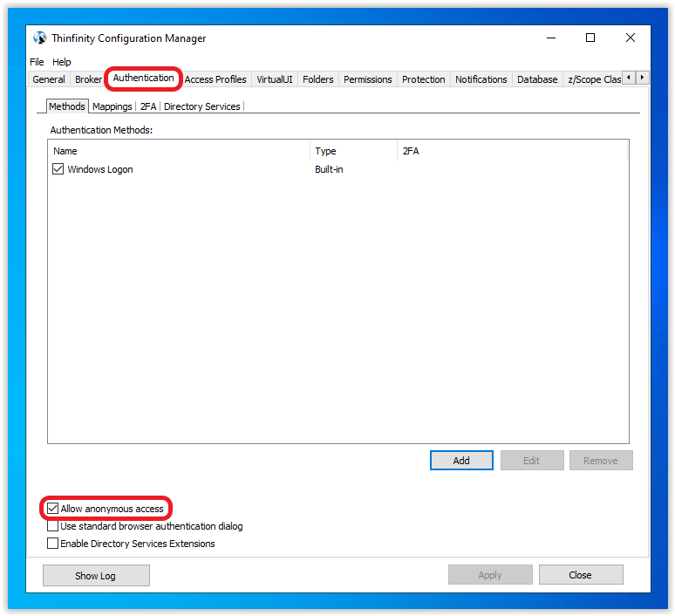675x616 pixels.
Task: Open the File menu
Action: [37, 62]
